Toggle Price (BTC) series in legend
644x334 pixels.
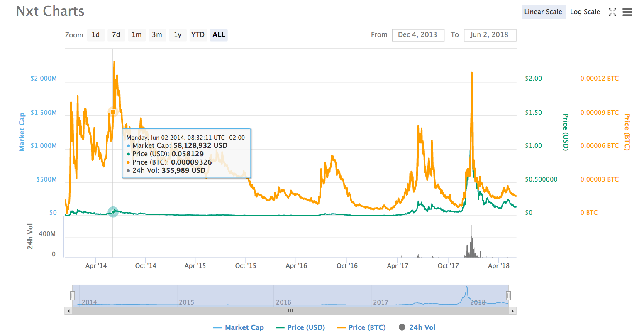tap(361, 327)
